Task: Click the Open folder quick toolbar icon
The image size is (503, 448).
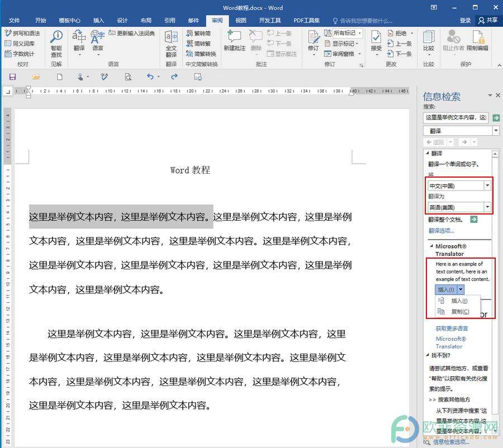Action: (x=36, y=77)
